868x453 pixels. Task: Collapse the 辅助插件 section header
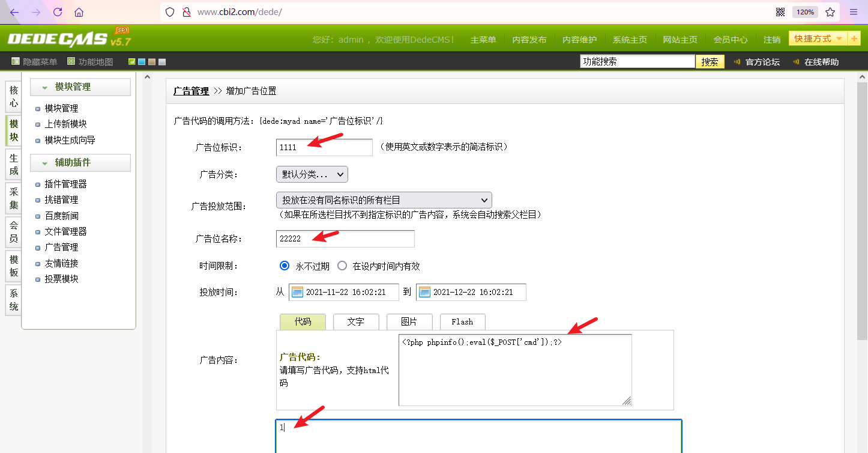point(80,163)
